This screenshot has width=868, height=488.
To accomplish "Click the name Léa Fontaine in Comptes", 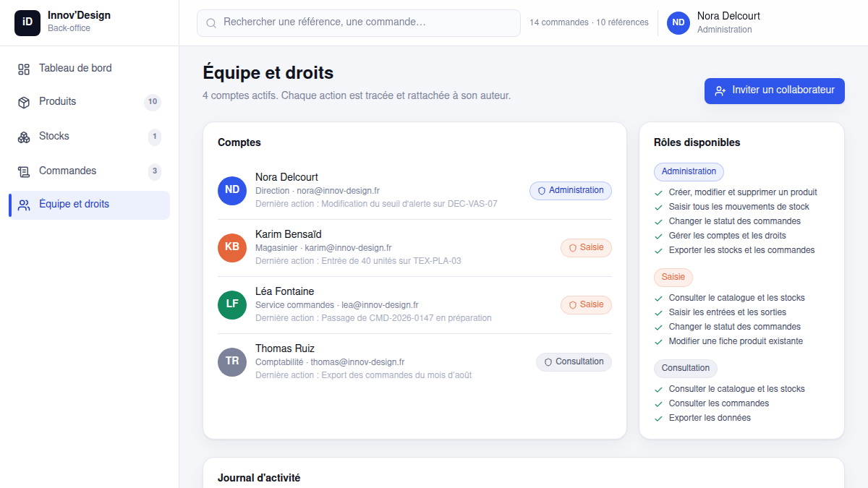I will pos(285,292).
